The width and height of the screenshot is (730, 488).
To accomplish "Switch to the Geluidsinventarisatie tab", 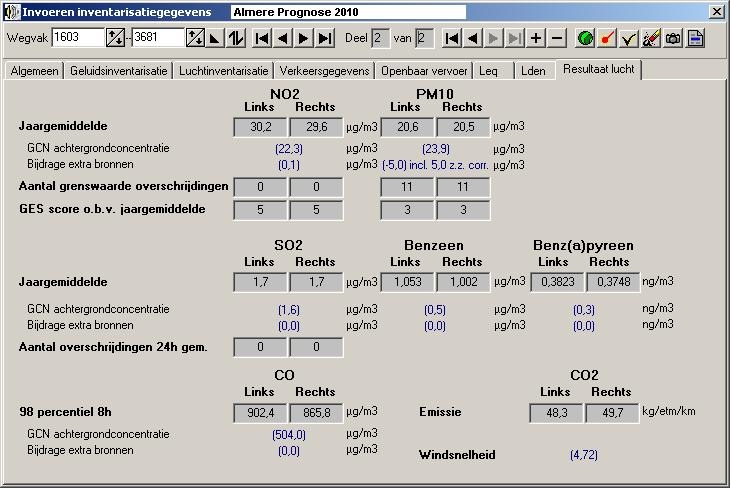I will (x=118, y=71).
